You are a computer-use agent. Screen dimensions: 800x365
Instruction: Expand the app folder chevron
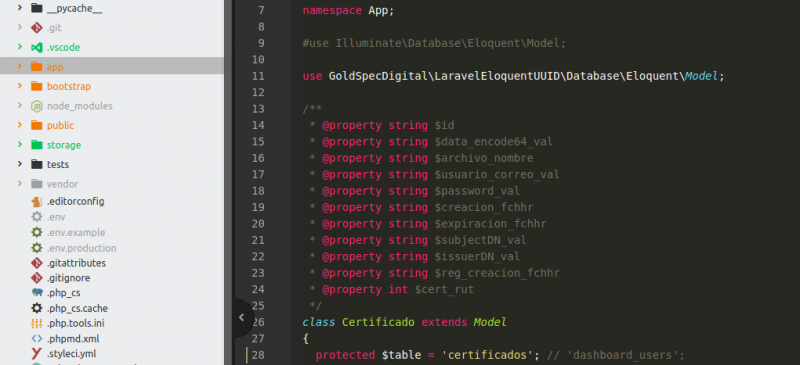click(19, 66)
